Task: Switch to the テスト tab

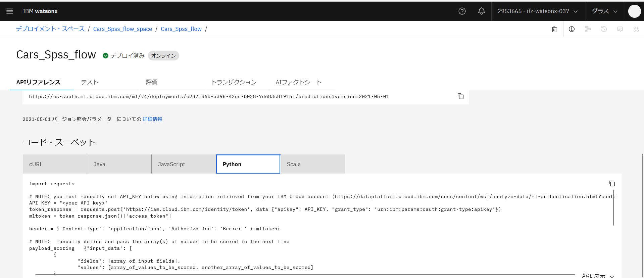Action: (x=107, y=82)
